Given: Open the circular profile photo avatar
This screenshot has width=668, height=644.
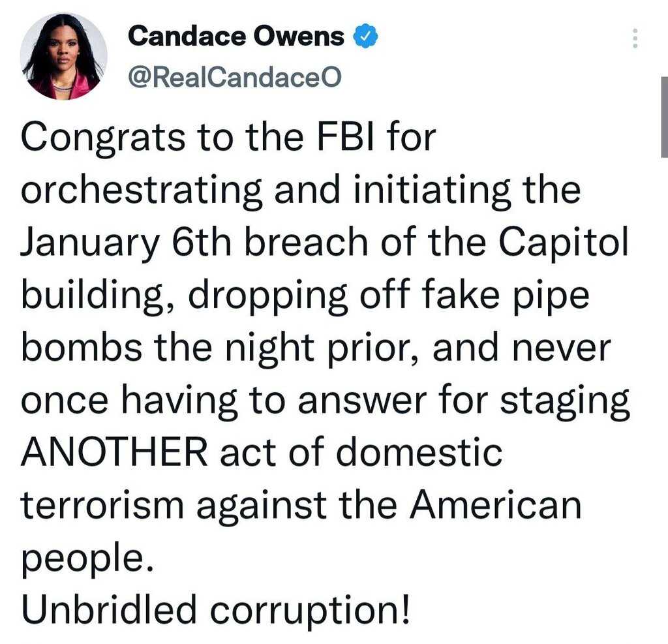Looking at the screenshot, I should (64, 56).
